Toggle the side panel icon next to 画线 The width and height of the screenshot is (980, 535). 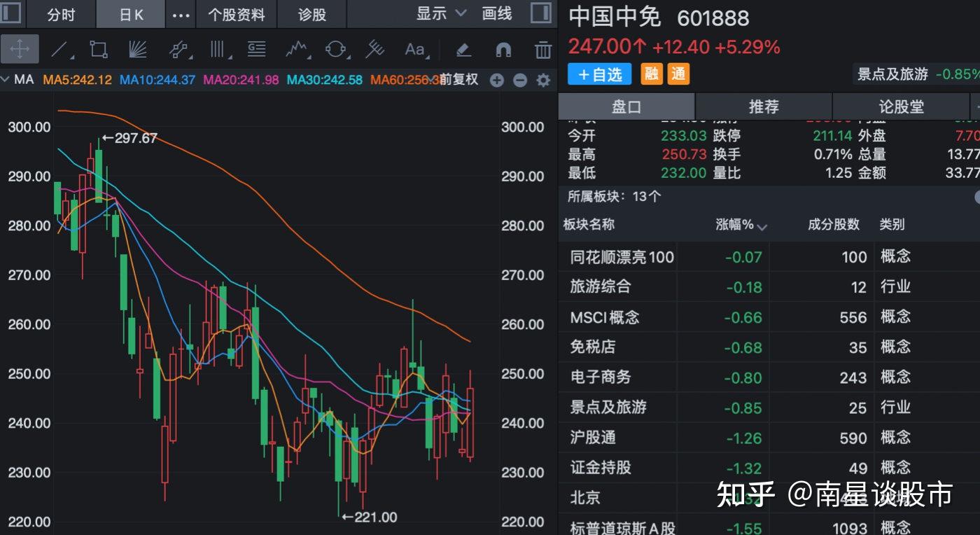click(539, 13)
